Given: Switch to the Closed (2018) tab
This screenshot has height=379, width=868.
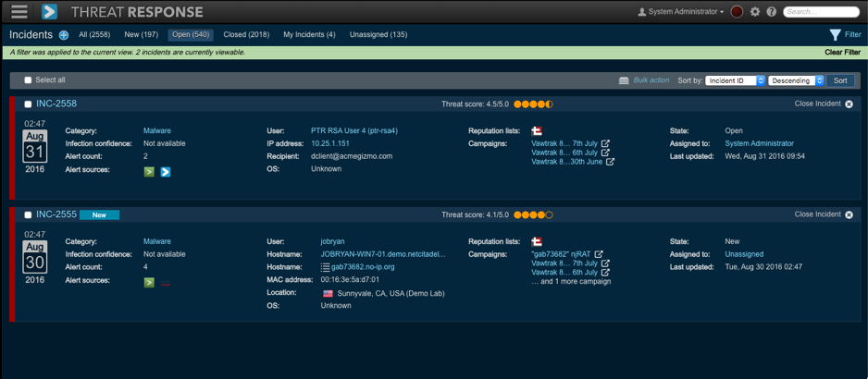Looking at the screenshot, I should click(x=246, y=35).
